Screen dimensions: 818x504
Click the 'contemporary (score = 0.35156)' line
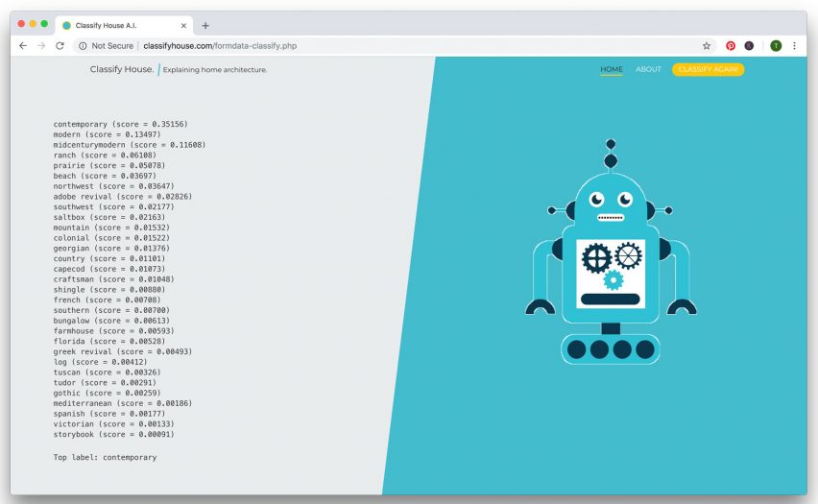point(121,124)
